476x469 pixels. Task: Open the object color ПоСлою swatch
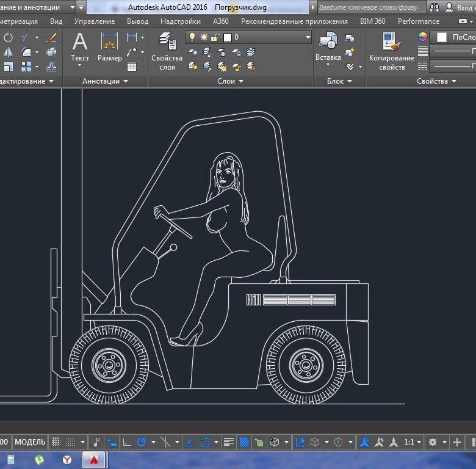442,37
